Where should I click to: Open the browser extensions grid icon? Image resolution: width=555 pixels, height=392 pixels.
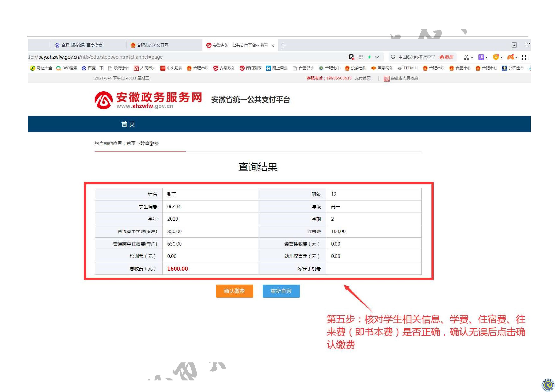click(x=525, y=57)
